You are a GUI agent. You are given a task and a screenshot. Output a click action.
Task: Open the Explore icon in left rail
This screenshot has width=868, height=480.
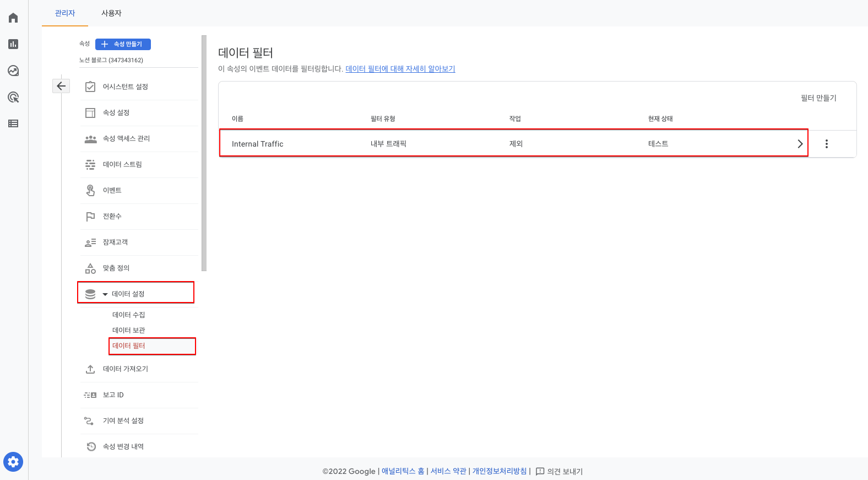click(13, 71)
